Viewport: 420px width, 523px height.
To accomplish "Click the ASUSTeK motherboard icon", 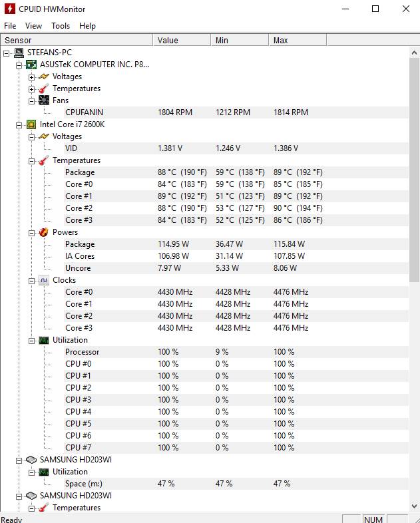I will click(31, 65).
